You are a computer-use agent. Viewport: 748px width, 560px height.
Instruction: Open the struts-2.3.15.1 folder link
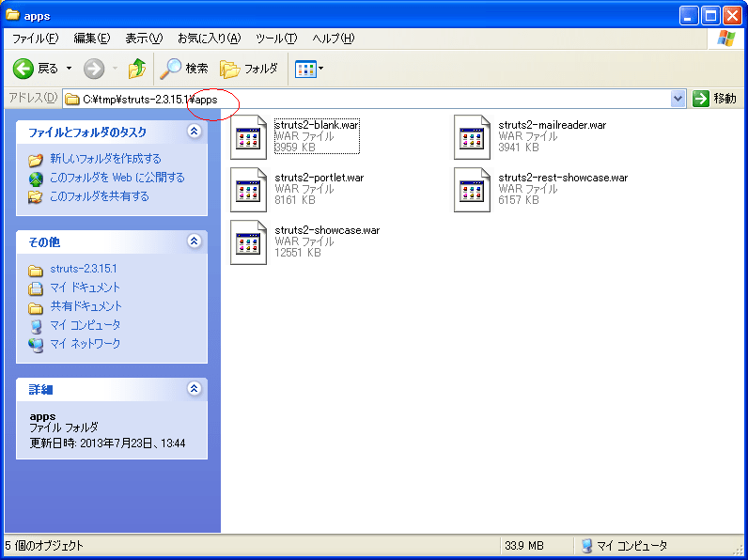pyautogui.click(x=84, y=269)
